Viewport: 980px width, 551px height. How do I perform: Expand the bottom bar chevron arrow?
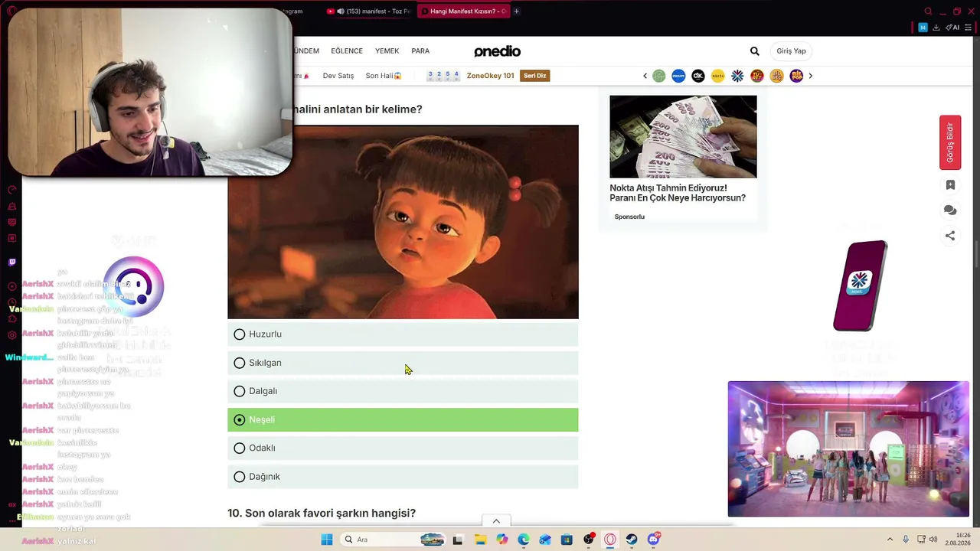click(x=496, y=521)
